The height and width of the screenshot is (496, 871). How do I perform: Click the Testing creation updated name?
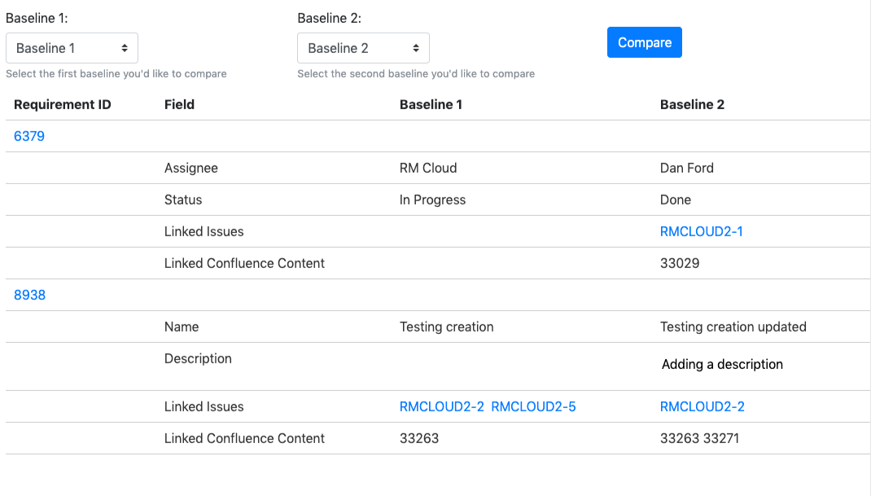pyautogui.click(x=733, y=326)
